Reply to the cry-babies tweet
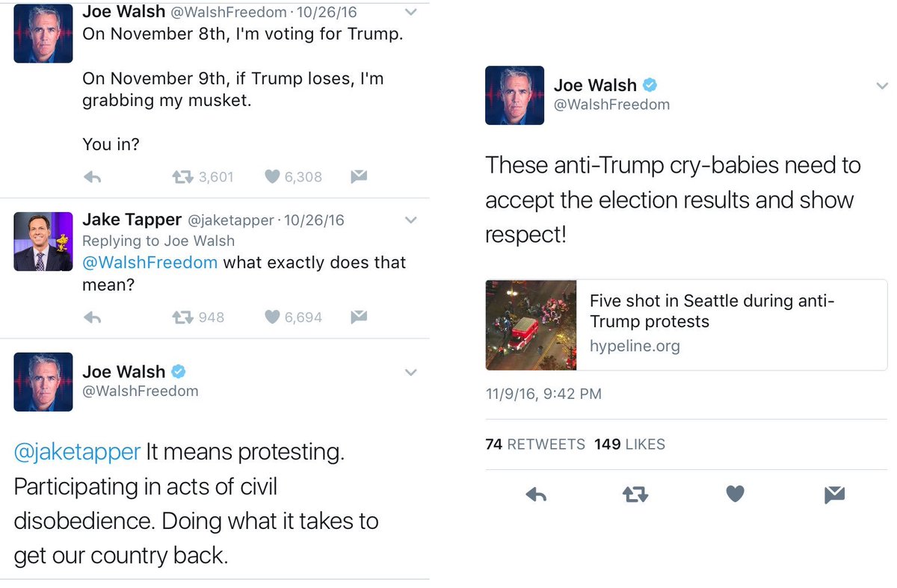 [x=536, y=494]
